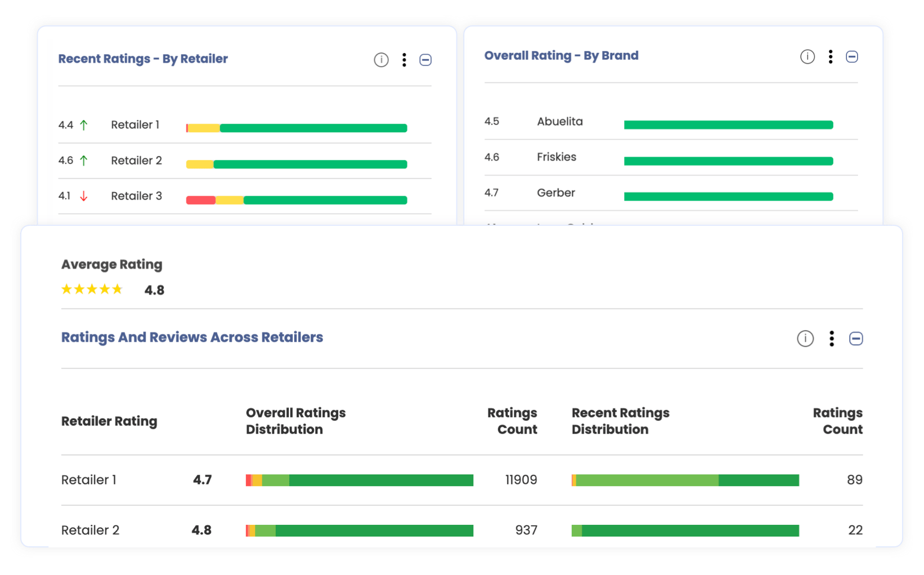Open the three-dot menu on Ratings And Reviews panel

[x=832, y=338]
